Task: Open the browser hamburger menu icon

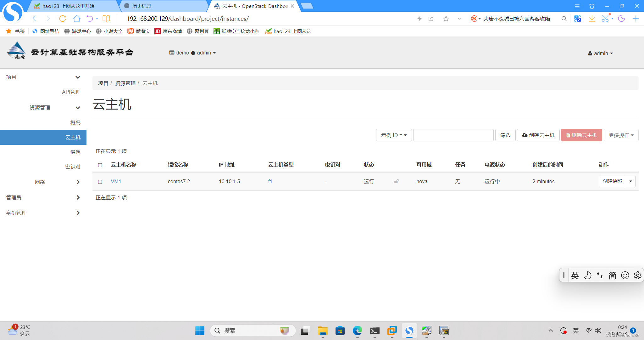Action: pyautogui.click(x=577, y=6)
